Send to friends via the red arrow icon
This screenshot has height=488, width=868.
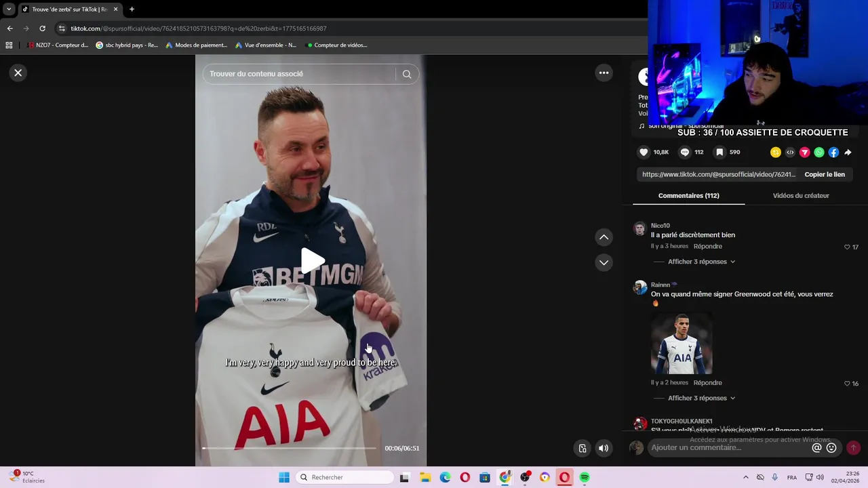[x=804, y=152]
